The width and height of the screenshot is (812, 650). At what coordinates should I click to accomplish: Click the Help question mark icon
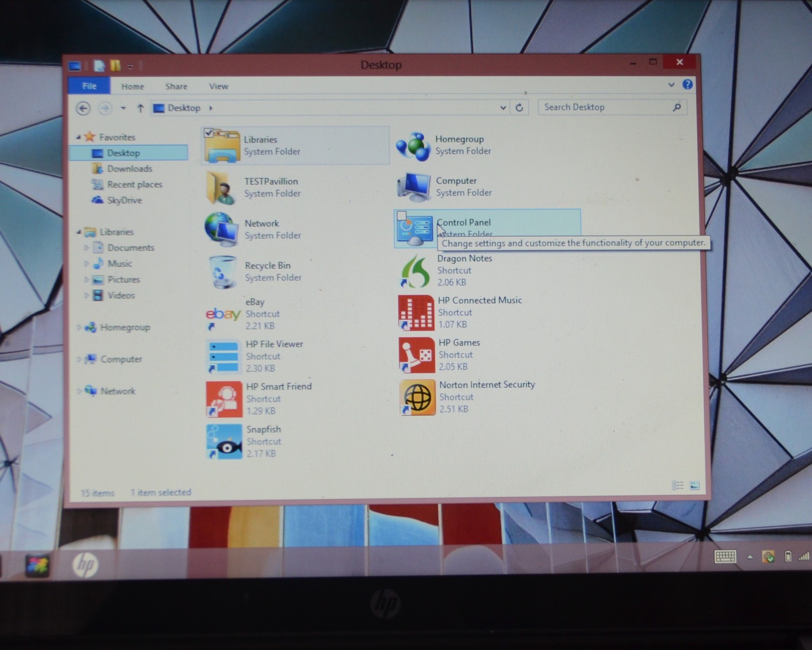[x=687, y=85]
